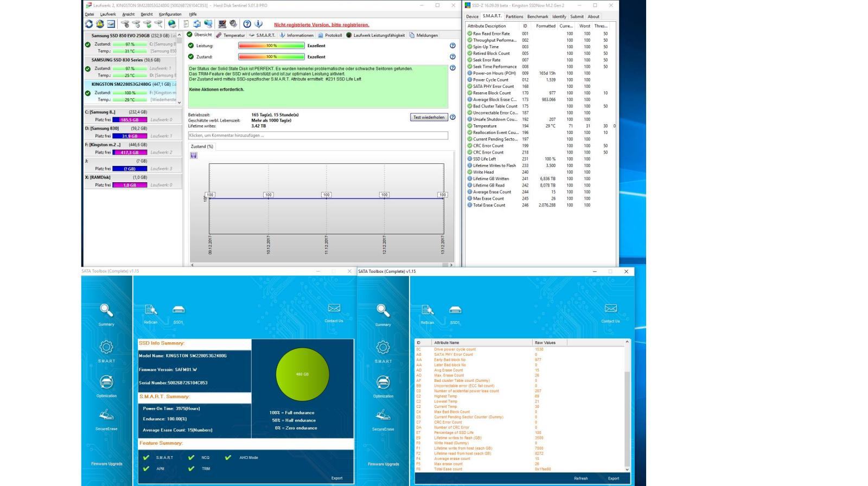Viewport: 868px width, 486px height.
Task: Click the help icon beside Test wiederholen
Action: (x=452, y=117)
